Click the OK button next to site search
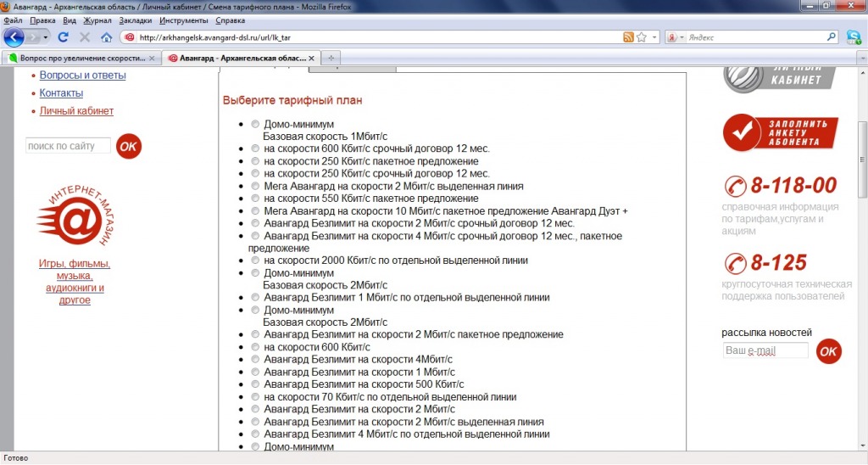The image size is (868, 465). [129, 146]
